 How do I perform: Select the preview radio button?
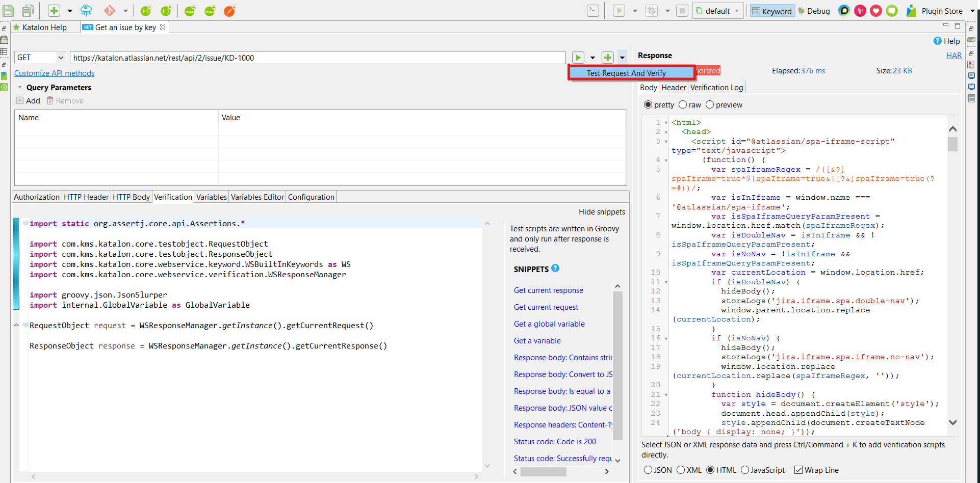click(x=710, y=104)
